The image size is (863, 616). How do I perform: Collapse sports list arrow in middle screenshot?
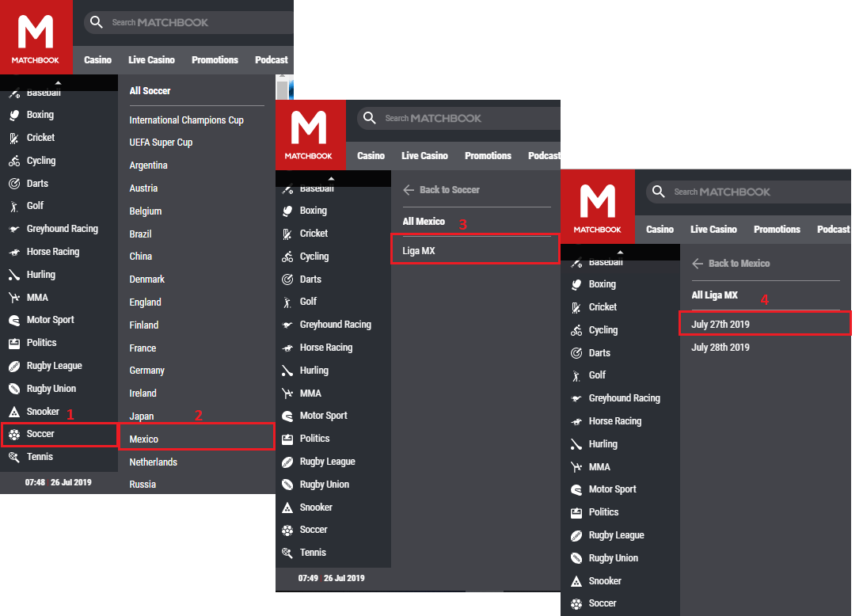[x=331, y=178]
